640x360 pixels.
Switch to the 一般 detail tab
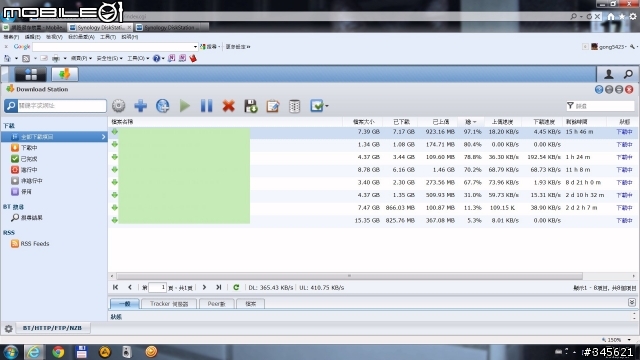pos(124,304)
